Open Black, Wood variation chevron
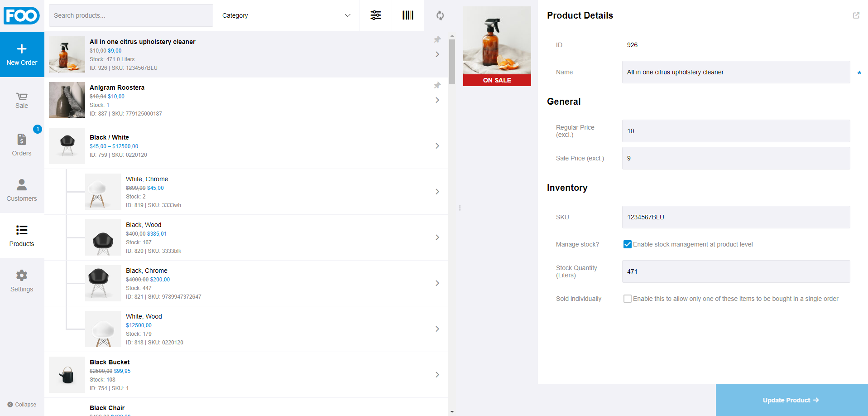Screen dimensions: 868x416 pyautogui.click(x=437, y=237)
